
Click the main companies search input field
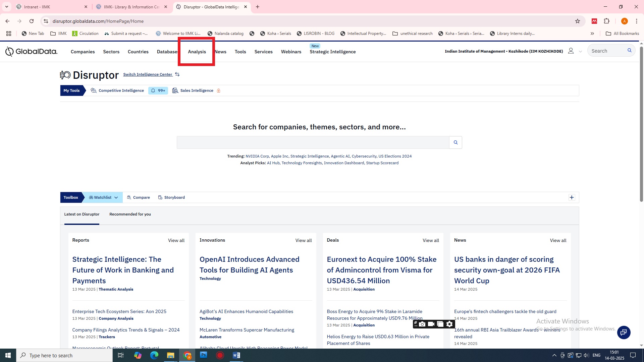[x=313, y=142]
